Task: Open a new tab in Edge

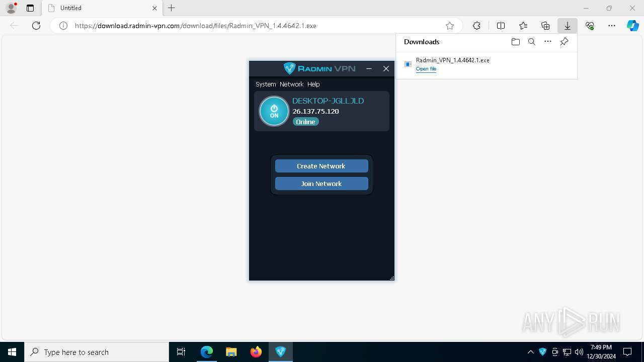Action: [172, 8]
